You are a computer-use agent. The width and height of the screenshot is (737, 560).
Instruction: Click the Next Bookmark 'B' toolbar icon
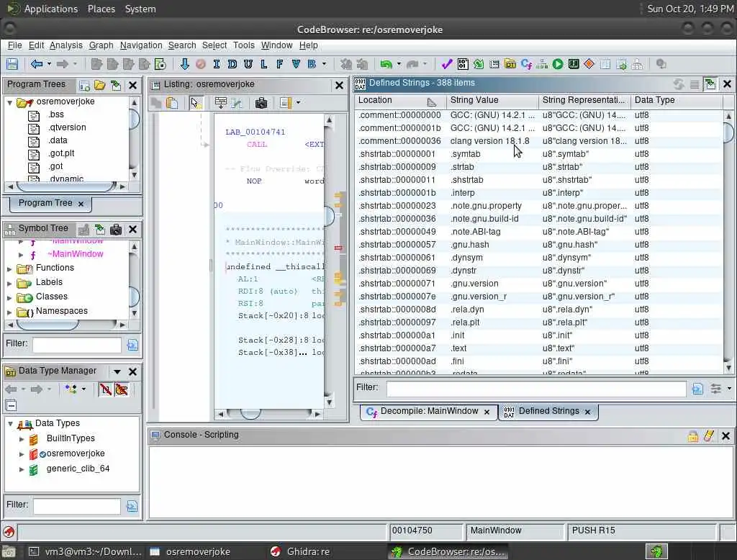coord(312,64)
